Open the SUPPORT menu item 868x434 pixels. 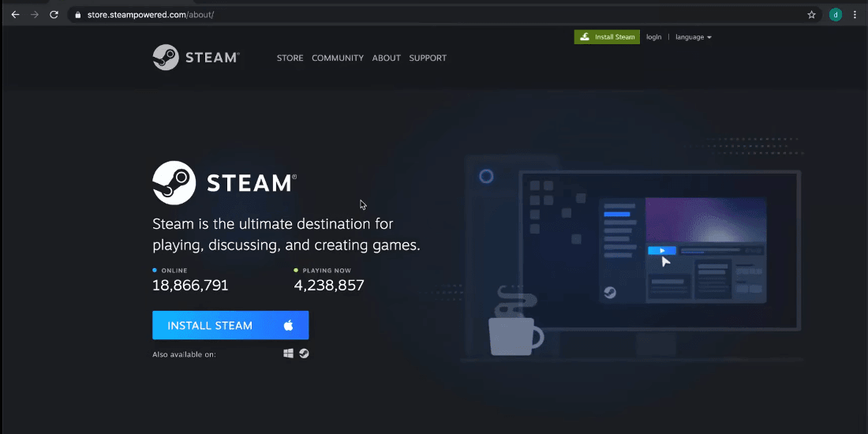[428, 58]
